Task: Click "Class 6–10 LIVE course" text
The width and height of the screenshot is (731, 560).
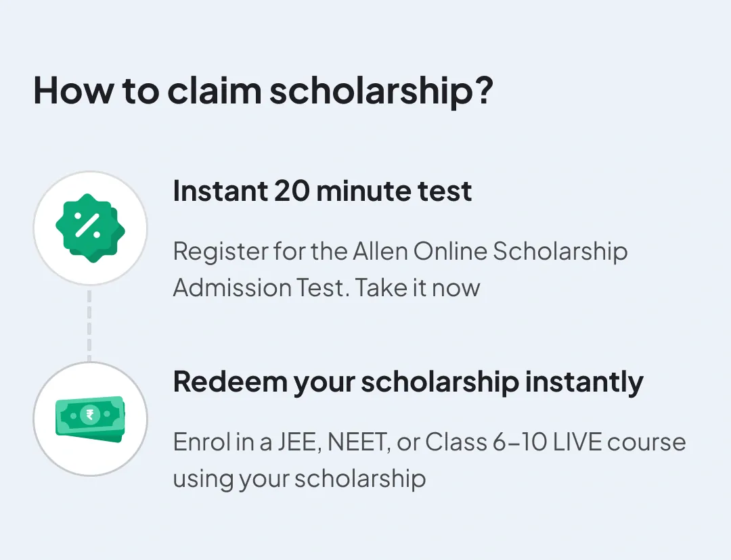Action: point(555,442)
